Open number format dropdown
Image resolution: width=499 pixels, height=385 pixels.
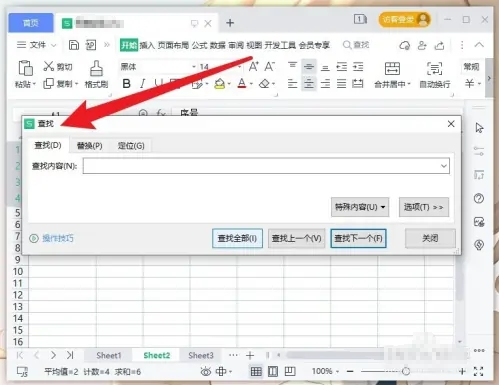click(471, 67)
